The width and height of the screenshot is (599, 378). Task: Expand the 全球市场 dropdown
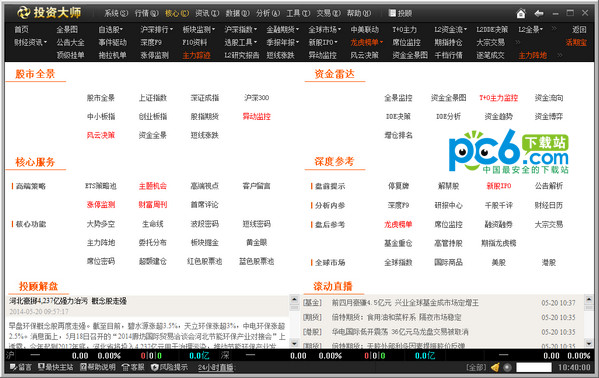click(x=339, y=29)
